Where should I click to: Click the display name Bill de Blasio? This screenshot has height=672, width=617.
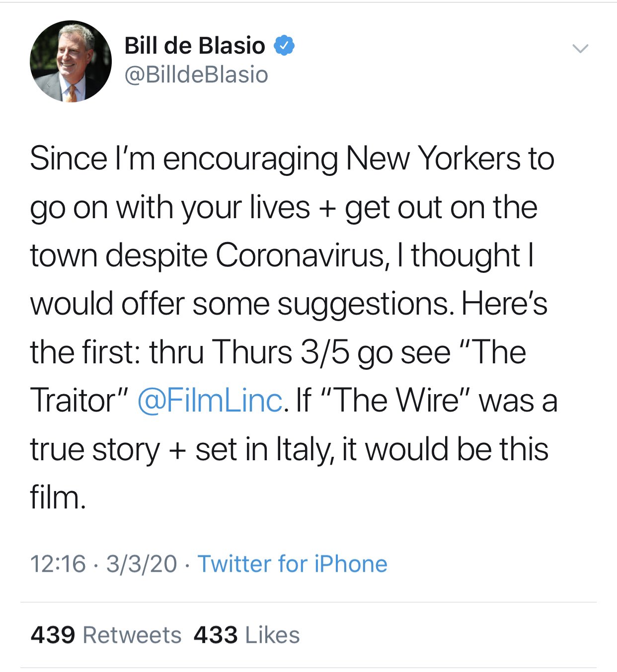coord(194,46)
